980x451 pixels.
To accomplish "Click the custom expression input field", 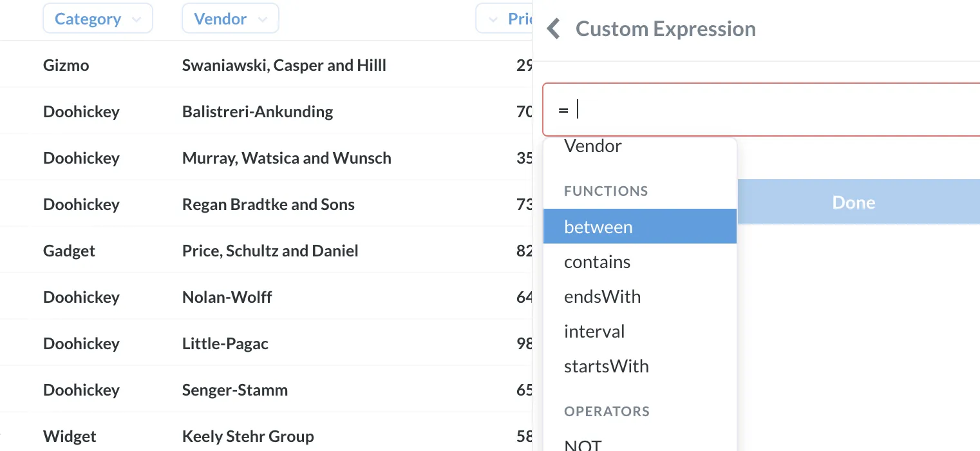I will [761, 110].
